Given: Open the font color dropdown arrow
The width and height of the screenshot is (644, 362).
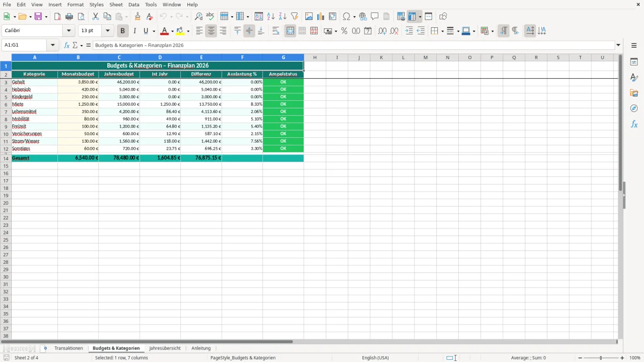Looking at the screenshot, I should pyautogui.click(x=172, y=31).
